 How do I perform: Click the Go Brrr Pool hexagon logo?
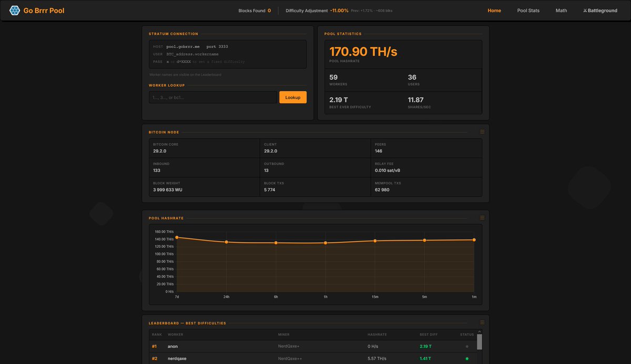[x=15, y=11]
